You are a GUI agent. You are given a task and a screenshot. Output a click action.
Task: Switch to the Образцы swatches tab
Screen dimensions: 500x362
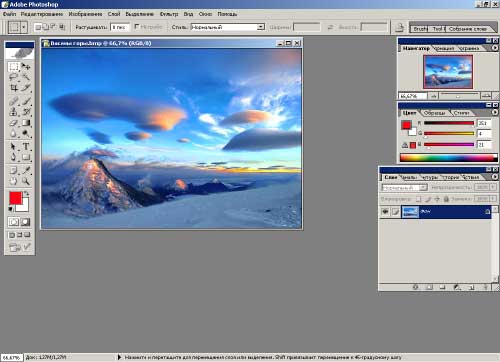tap(434, 113)
